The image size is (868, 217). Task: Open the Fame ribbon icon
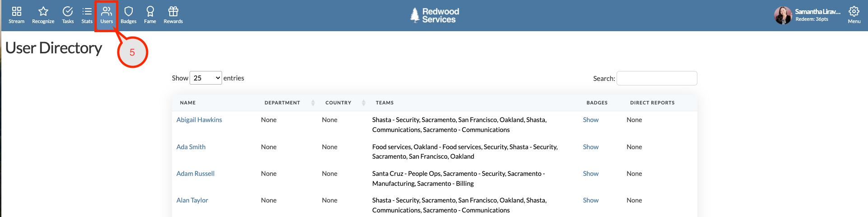click(150, 12)
